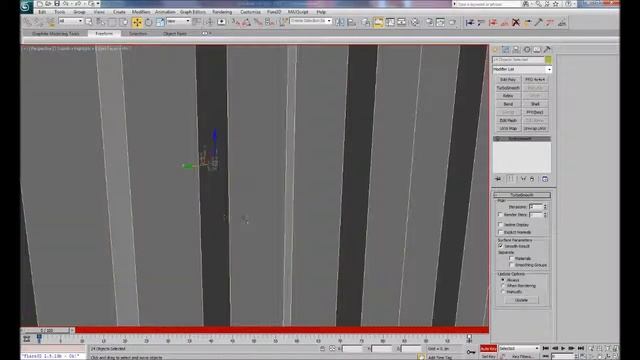
Task: Open the Material Editor icon
Action: click(x=415, y=22)
